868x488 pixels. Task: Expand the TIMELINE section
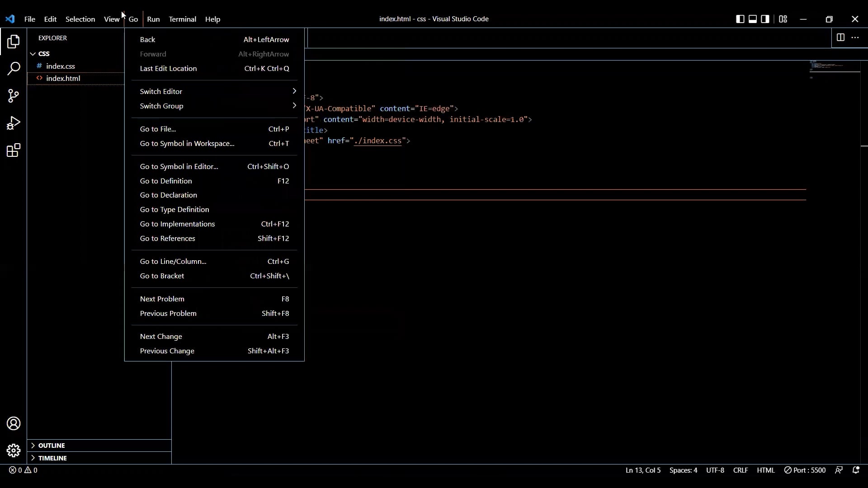click(x=99, y=458)
